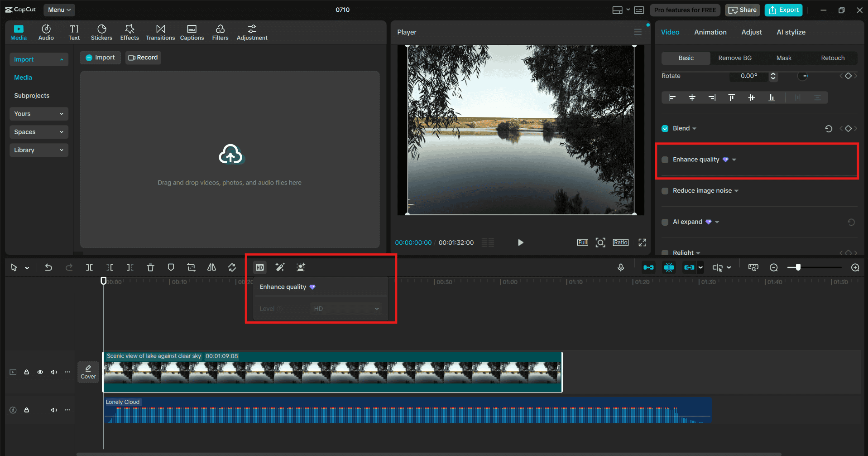Image resolution: width=868 pixels, height=456 pixels.
Task: Click the Split tool icon
Action: (89, 267)
